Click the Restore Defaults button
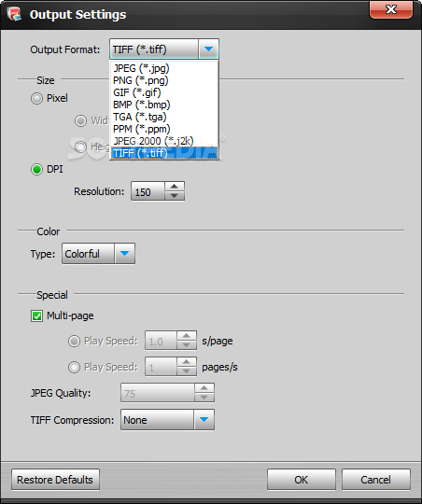Screen dimensions: 422x504 (55, 480)
